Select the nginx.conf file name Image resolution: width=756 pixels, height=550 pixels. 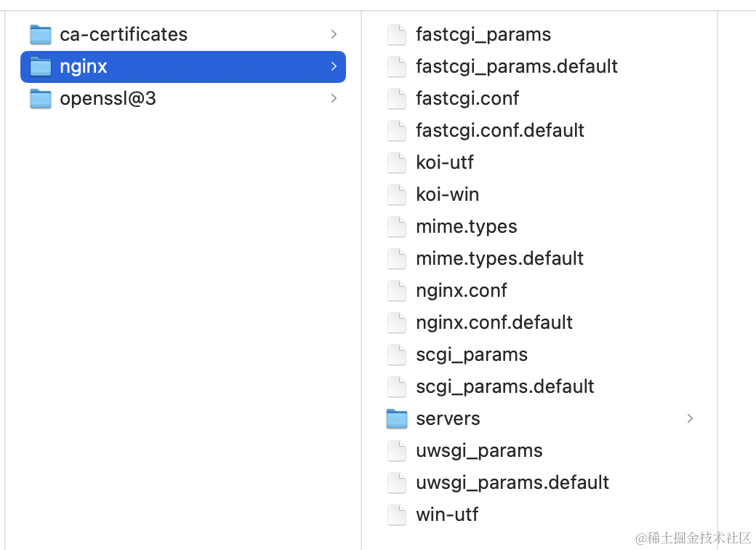(x=462, y=290)
